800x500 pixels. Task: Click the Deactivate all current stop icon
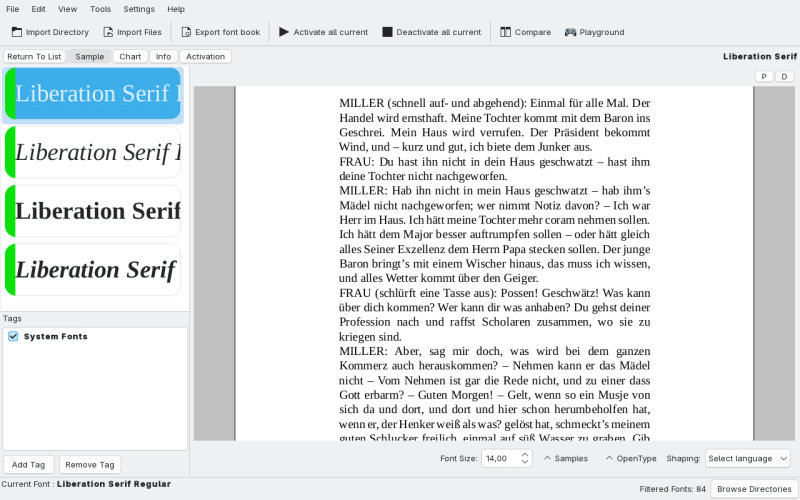(x=387, y=32)
